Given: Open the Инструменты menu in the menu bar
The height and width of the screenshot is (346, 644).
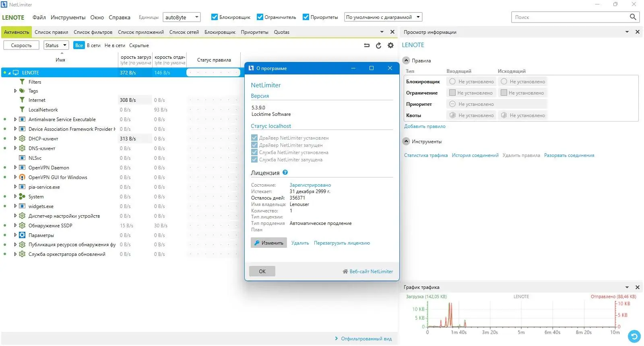Looking at the screenshot, I should pos(68,17).
